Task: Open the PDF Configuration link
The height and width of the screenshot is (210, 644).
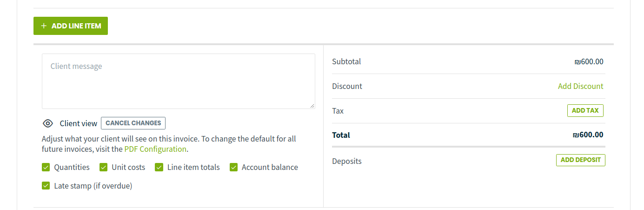Action: [x=155, y=149]
